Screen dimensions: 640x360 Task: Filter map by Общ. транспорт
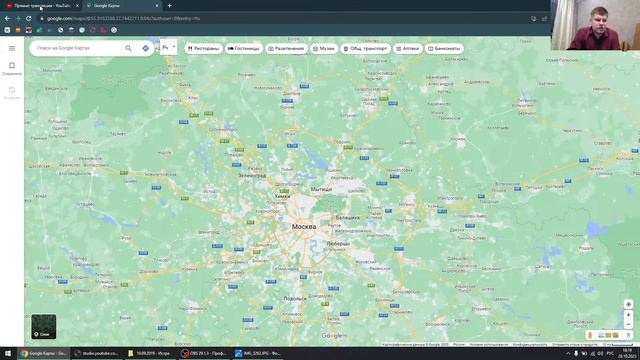coord(365,49)
